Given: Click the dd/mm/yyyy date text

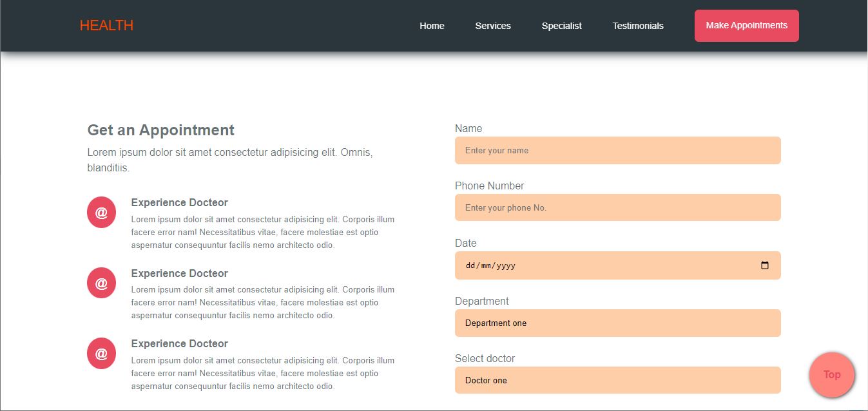Looking at the screenshot, I should pyautogui.click(x=490, y=265).
